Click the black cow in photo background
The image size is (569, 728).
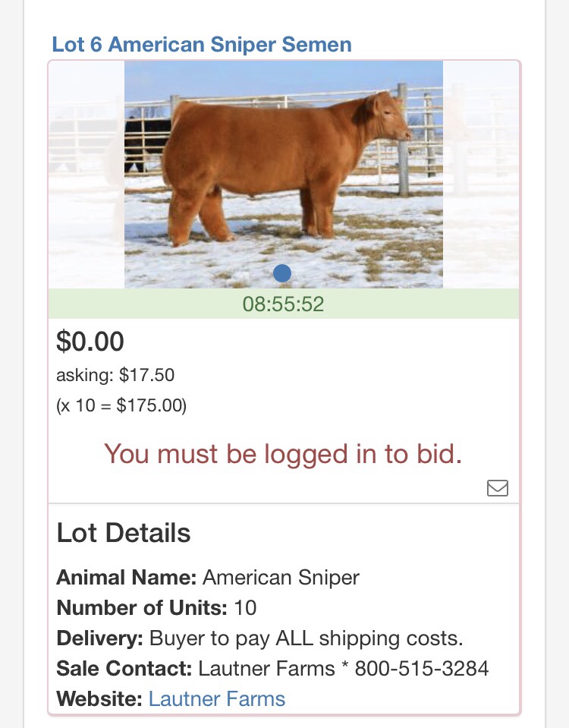145,144
